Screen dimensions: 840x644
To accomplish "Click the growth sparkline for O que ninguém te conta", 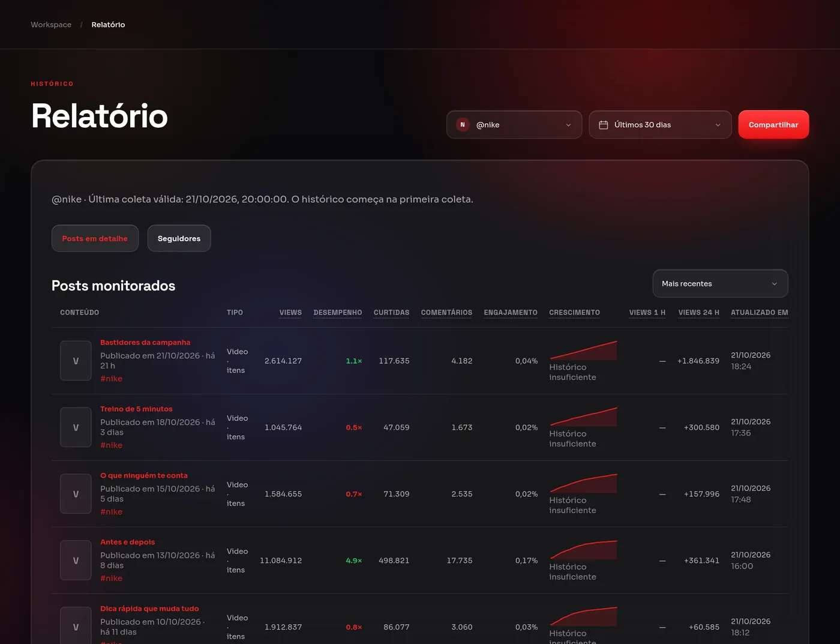I will tap(583, 484).
